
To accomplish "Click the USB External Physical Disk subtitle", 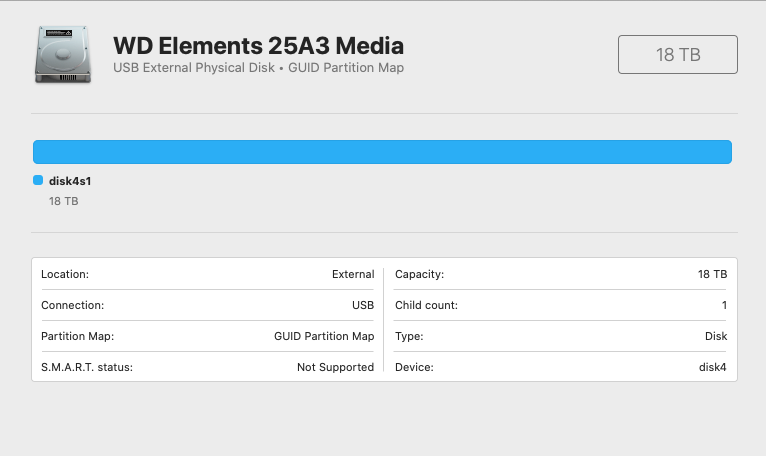I will [259, 68].
